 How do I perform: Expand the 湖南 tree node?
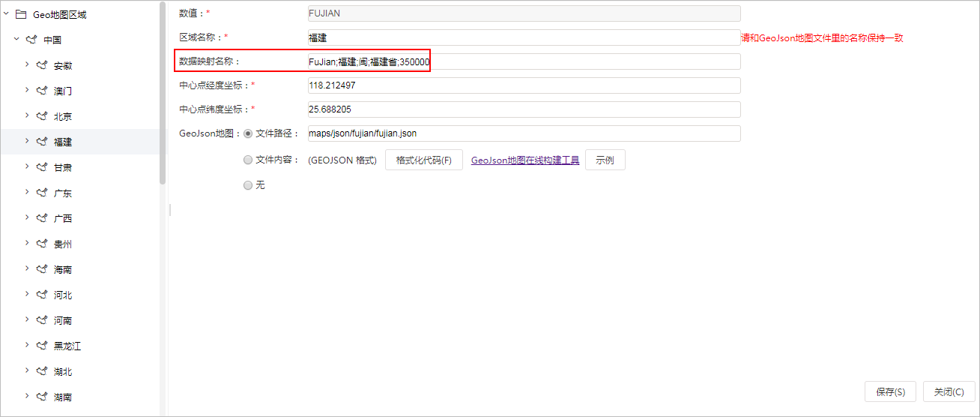tap(27, 396)
